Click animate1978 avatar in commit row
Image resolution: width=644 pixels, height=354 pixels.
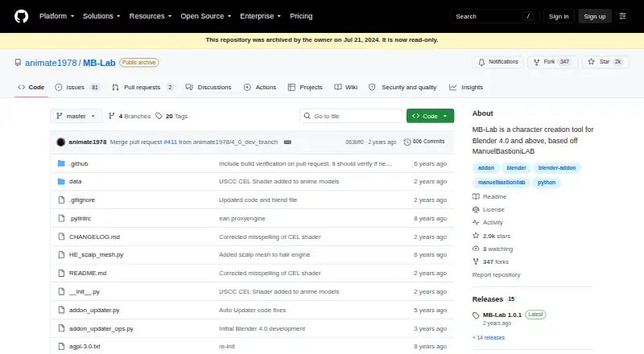(x=61, y=142)
